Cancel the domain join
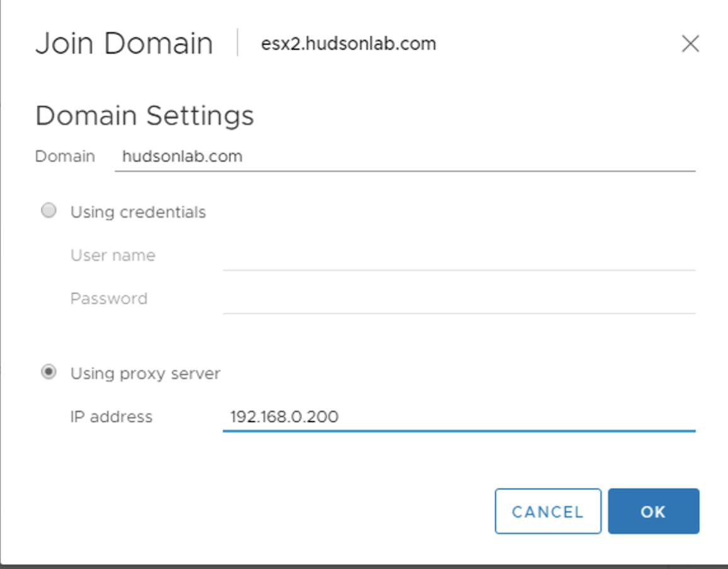The height and width of the screenshot is (569, 728). (548, 511)
